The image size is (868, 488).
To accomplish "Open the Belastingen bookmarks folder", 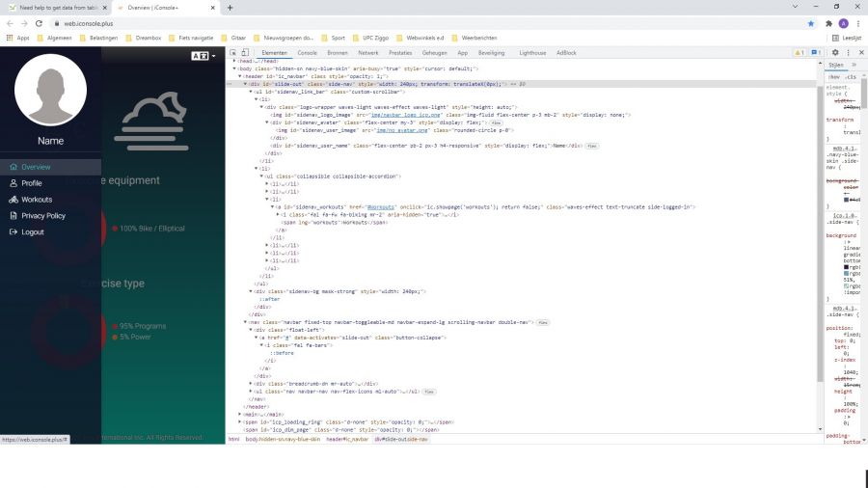I will coord(98,38).
